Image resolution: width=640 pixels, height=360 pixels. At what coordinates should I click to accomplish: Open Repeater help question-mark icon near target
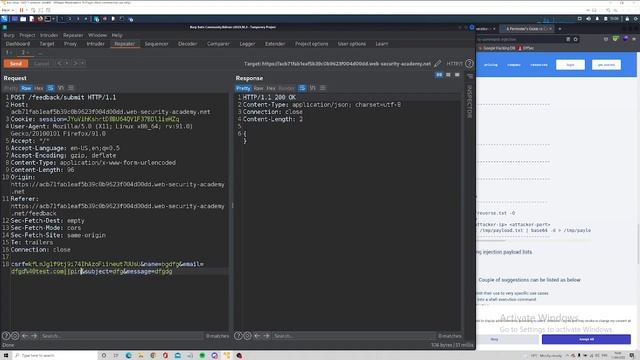pyautogui.click(x=469, y=64)
